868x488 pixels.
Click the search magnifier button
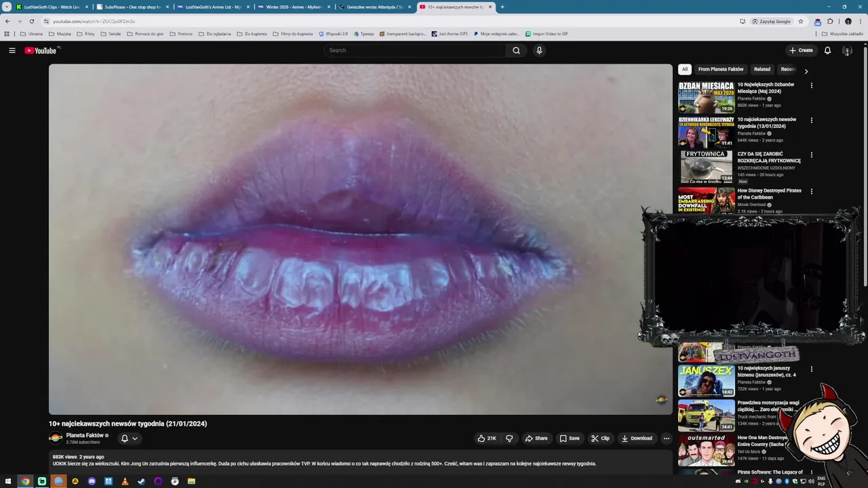[x=516, y=50]
